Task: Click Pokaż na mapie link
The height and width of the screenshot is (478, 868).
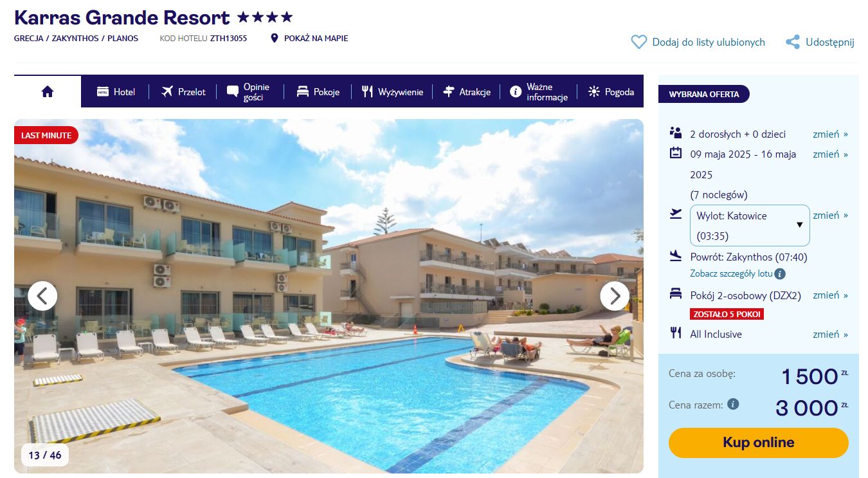Action: (x=316, y=38)
